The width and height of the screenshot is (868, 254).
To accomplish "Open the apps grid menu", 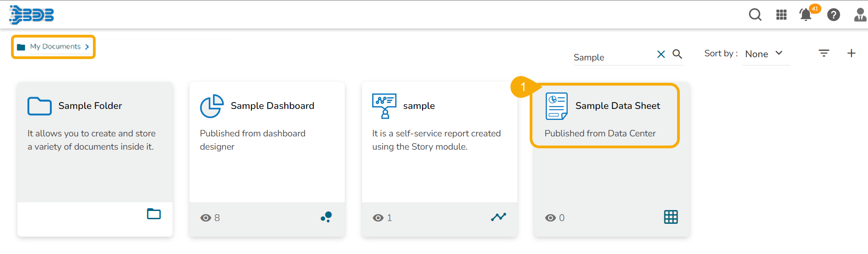I will click(781, 15).
